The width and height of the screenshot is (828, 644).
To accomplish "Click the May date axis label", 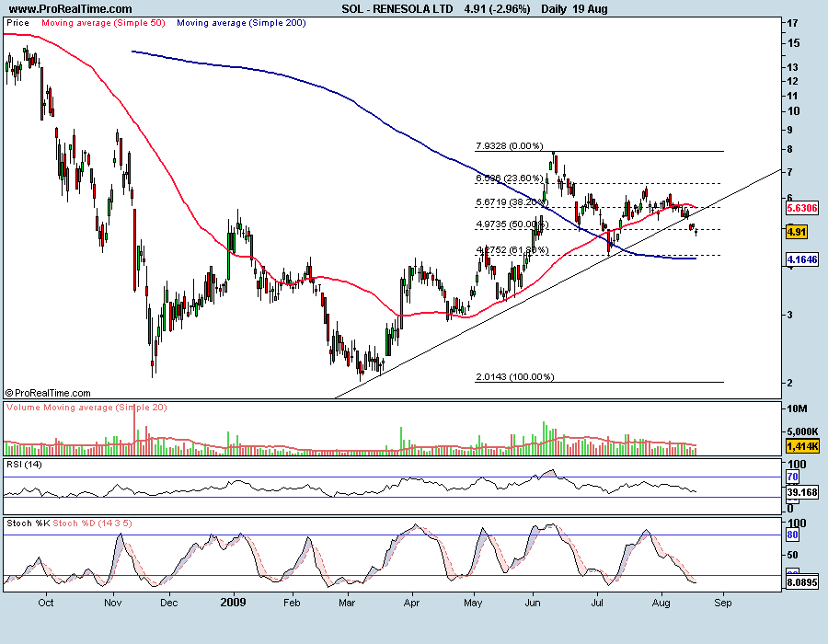I will (x=473, y=603).
